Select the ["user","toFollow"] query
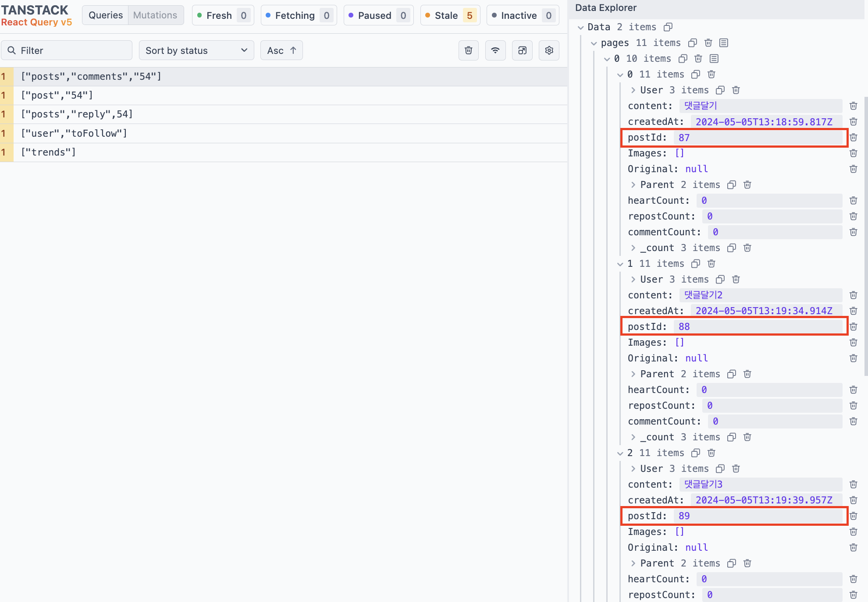 284,134
